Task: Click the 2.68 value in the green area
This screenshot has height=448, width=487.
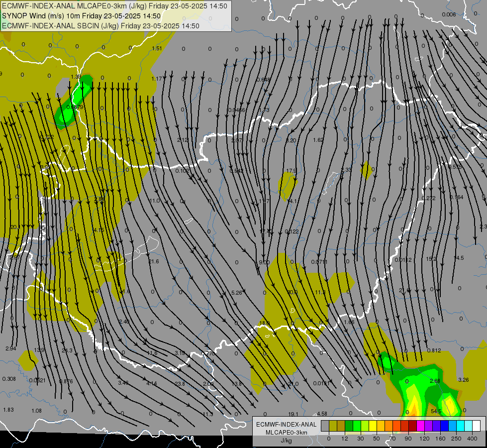Action: 435,381
